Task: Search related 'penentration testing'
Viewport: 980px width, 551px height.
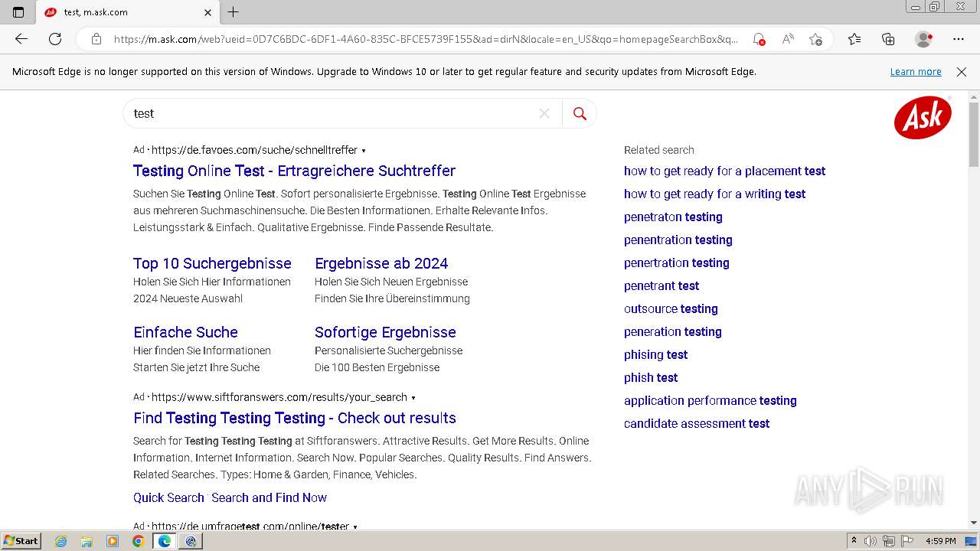Action: click(x=678, y=240)
